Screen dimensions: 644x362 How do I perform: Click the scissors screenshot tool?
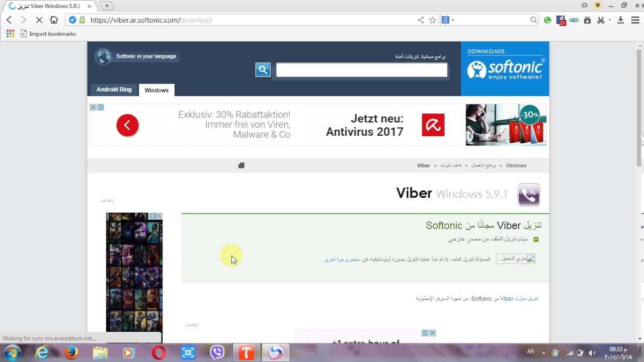click(x=600, y=20)
